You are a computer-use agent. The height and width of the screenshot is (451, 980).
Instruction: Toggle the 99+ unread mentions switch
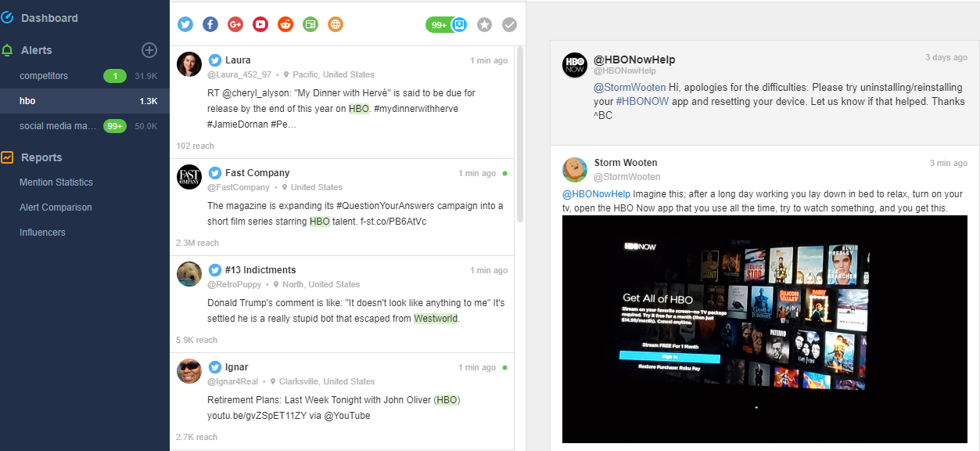tap(447, 25)
